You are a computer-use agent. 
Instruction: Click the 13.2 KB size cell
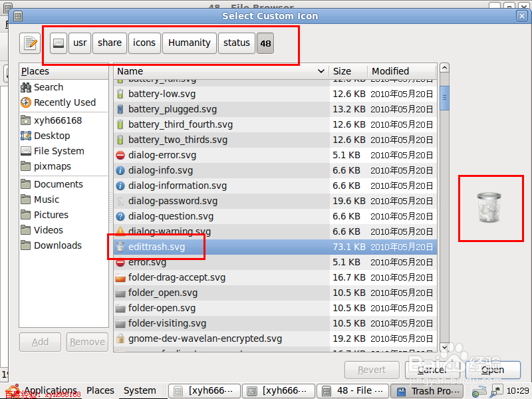348,109
